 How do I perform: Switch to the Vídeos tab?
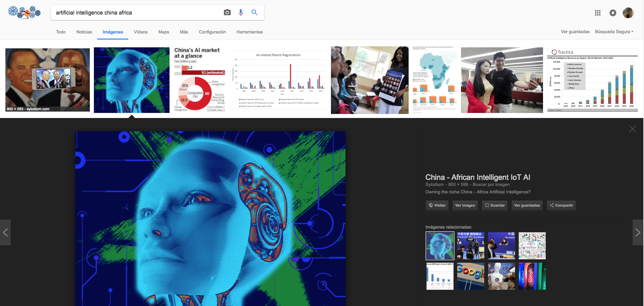click(x=140, y=32)
